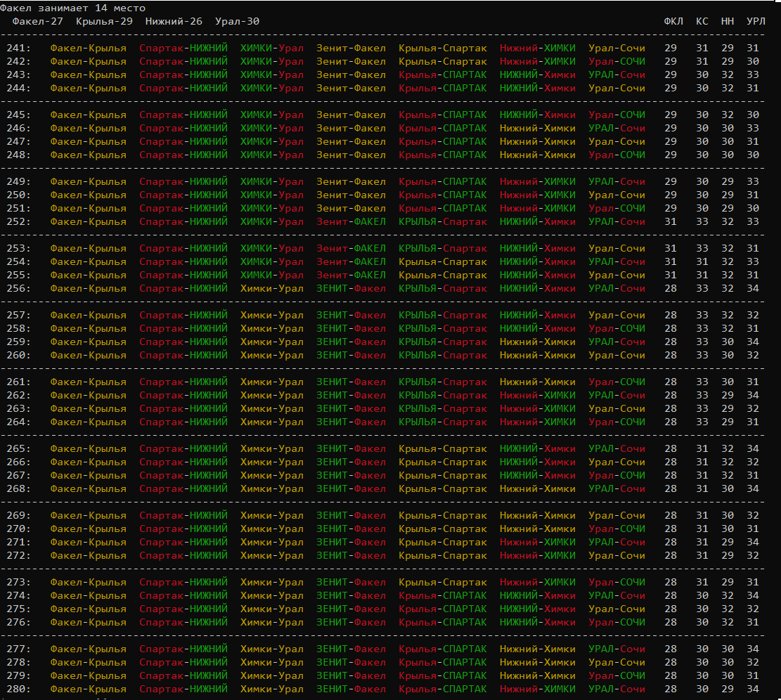Click the 'ФКЛ' column header
Viewport: 781px width, 700px height.
tap(673, 21)
